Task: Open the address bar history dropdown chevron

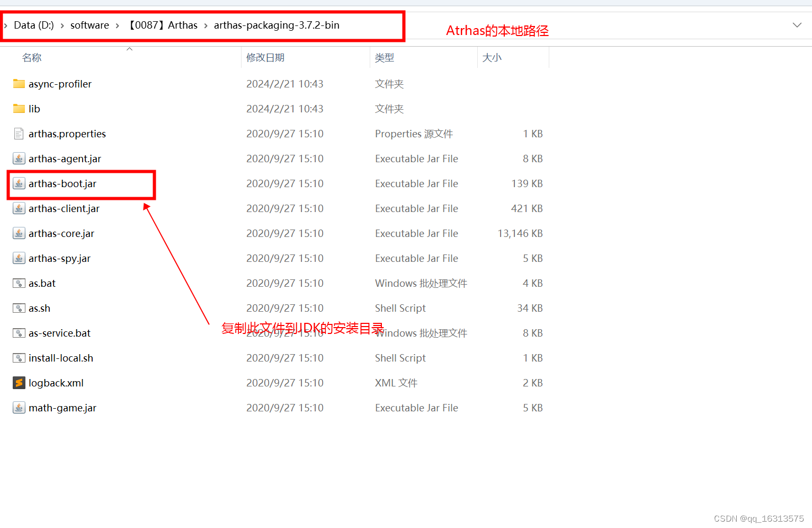Action: (797, 25)
